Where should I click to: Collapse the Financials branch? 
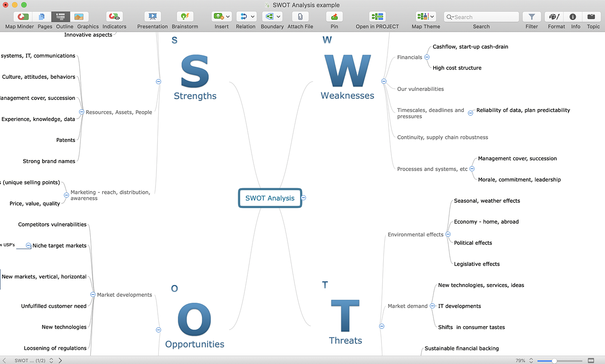427,57
